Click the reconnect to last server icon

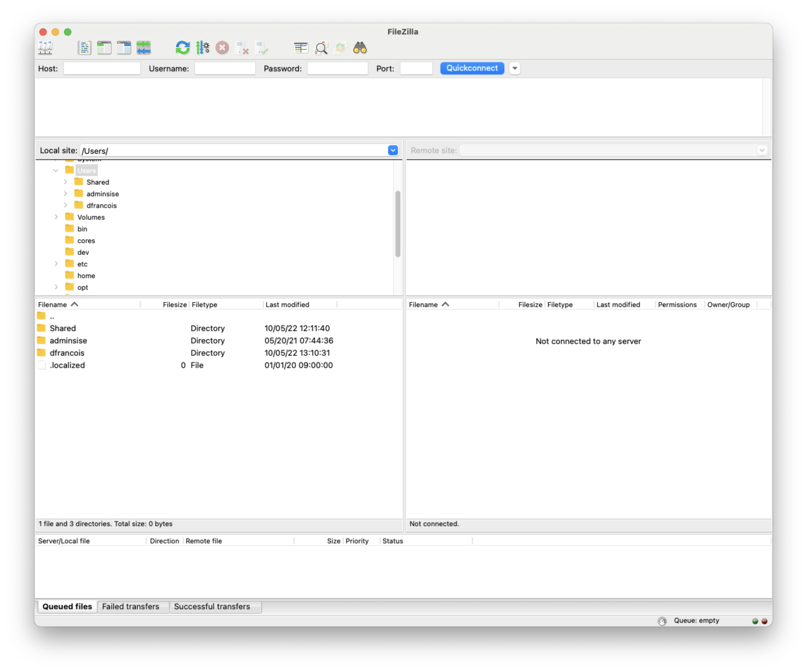click(x=262, y=48)
